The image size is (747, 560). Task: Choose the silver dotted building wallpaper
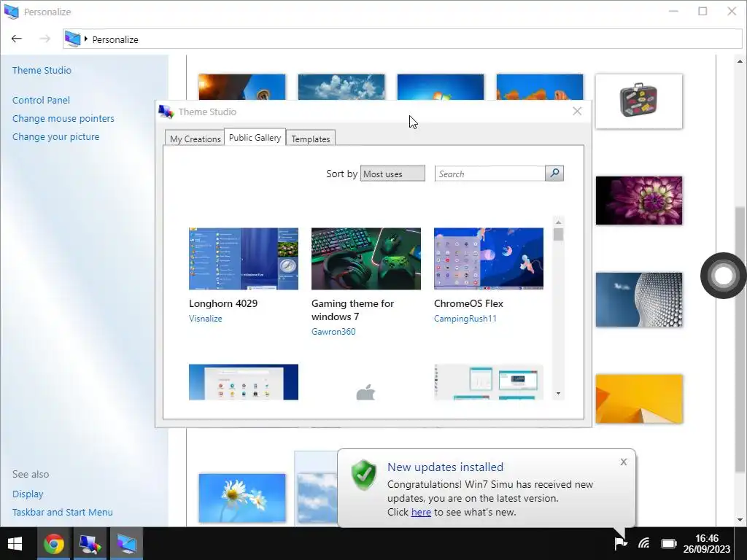pyautogui.click(x=639, y=300)
